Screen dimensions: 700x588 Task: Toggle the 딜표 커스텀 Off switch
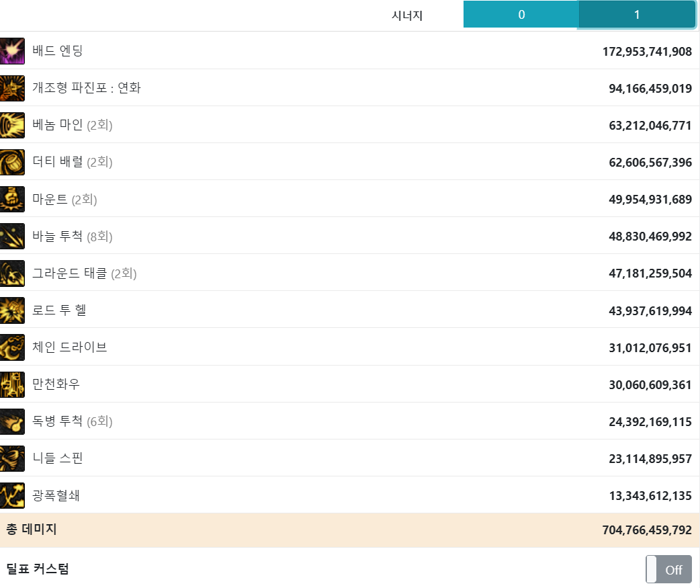point(668,569)
